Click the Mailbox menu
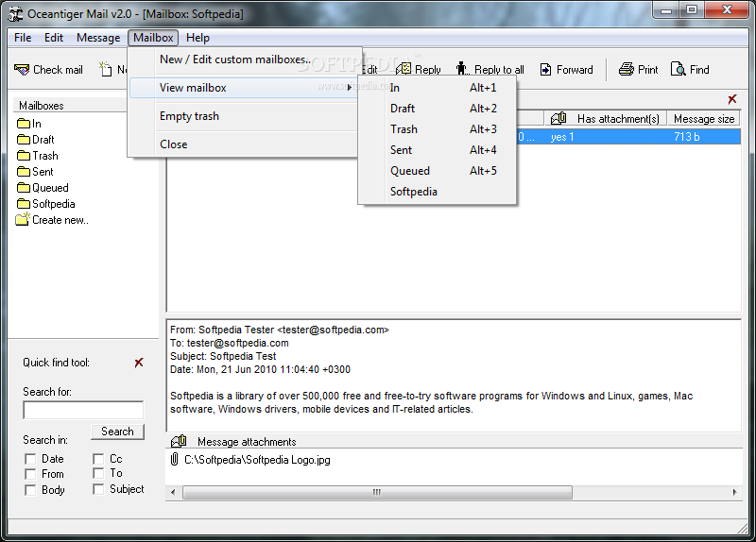 pyautogui.click(x=153, y=38)
